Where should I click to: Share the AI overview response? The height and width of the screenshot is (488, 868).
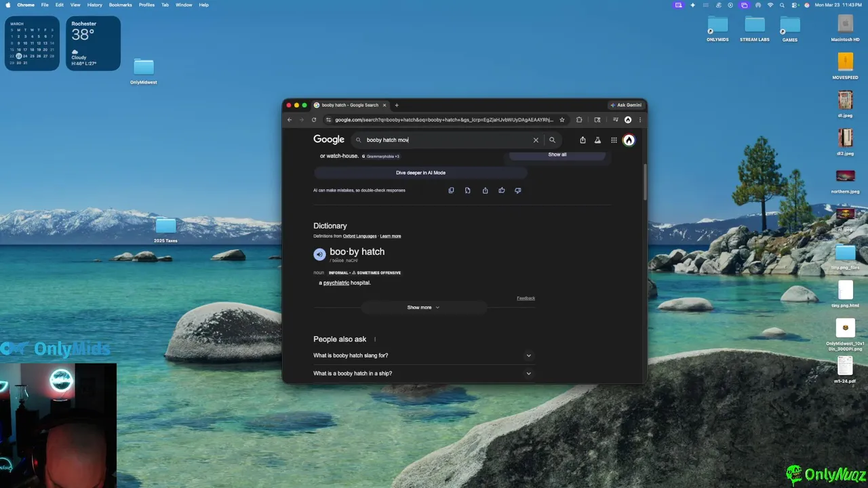[485, 190]
